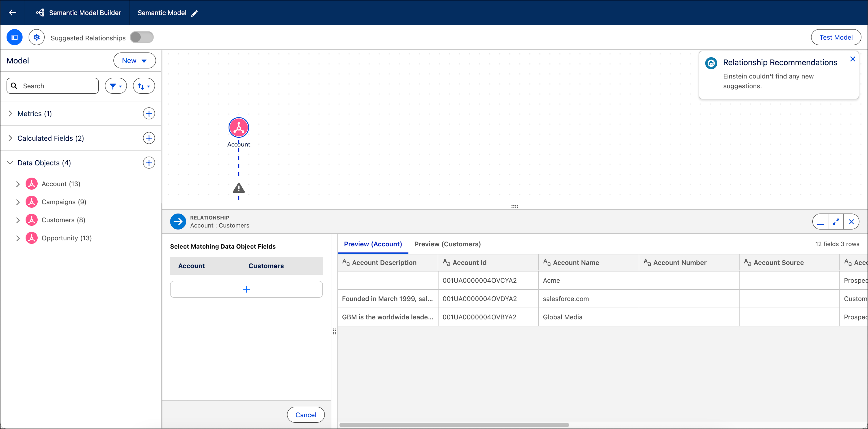This screenshot has height=429, width=868.
Task: Close the relationship panel
Action: click(x=851, y=222)
